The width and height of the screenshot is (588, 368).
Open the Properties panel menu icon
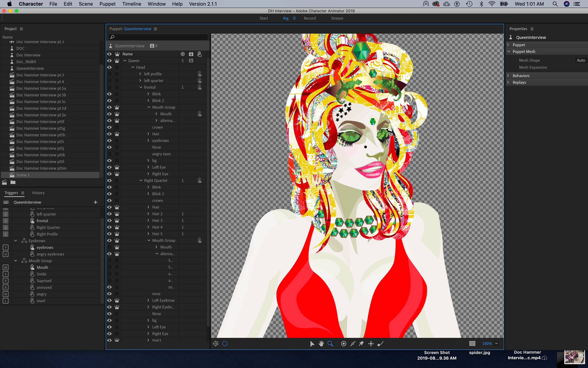coord(532,29)
